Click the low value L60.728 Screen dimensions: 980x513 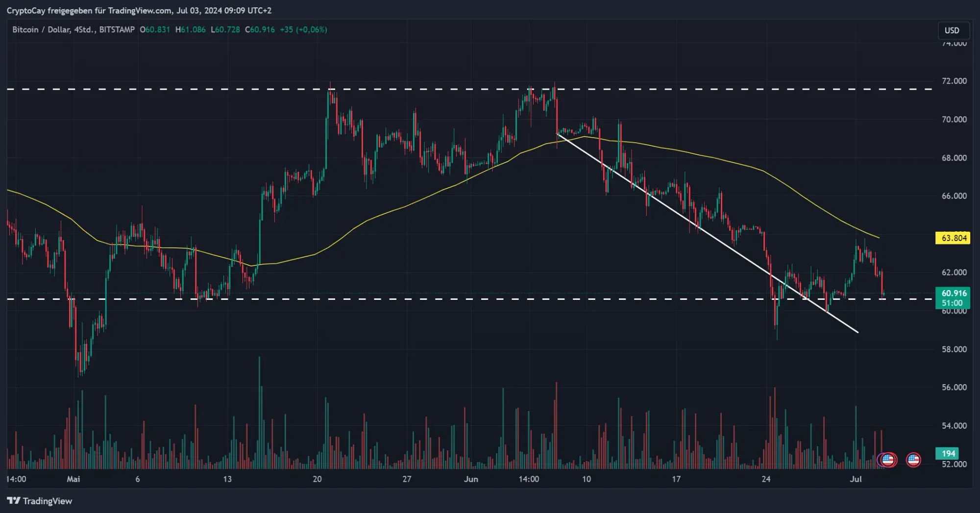pyautogui.click(x=225, y=29)
